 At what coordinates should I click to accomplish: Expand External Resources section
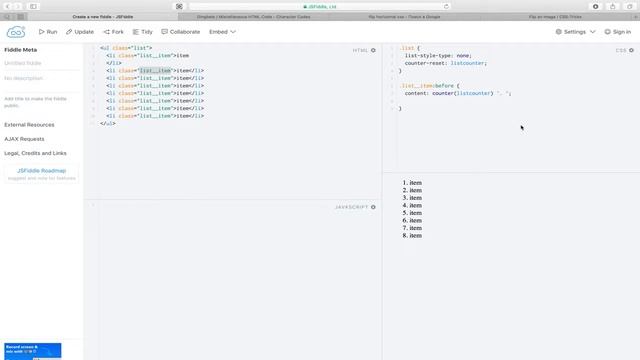[29, 125]
